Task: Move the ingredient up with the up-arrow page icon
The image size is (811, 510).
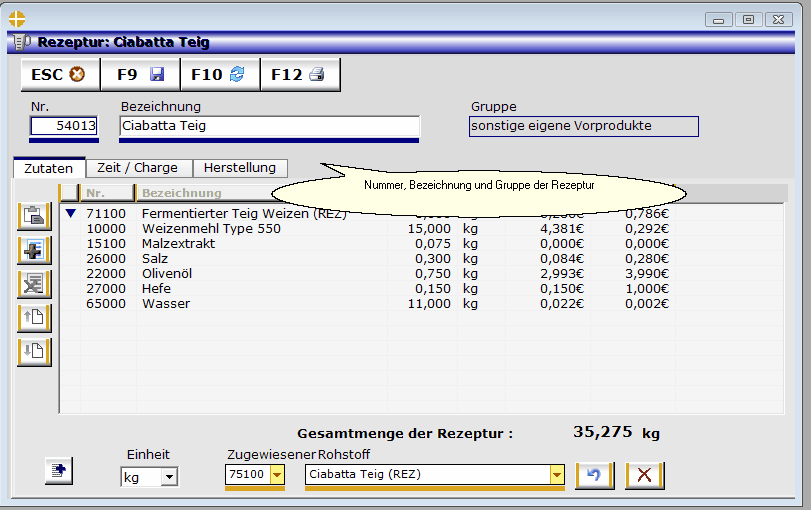Action: coord(34,318)
